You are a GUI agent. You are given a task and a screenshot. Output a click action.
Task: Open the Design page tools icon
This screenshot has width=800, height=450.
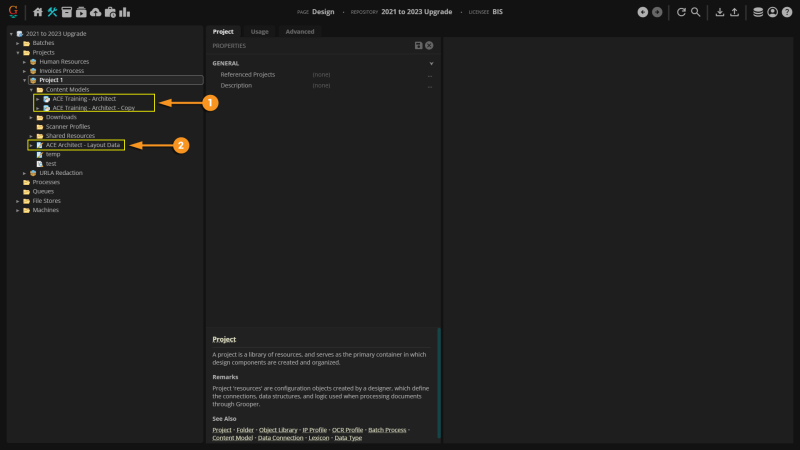click(52, 12)
